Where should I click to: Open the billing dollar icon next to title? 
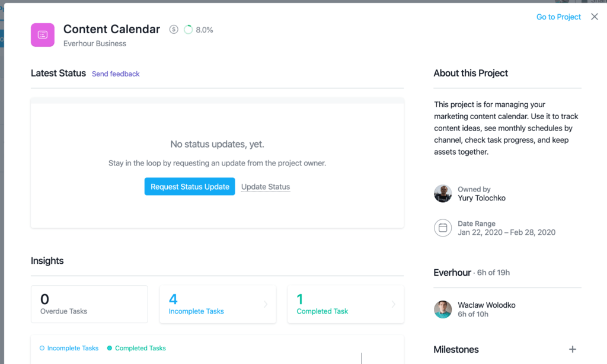point(173,28)
